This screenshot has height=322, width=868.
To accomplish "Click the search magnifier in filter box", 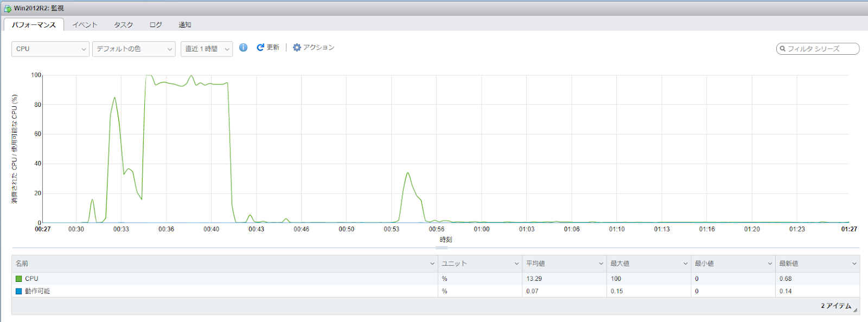I will coord(782,49).
